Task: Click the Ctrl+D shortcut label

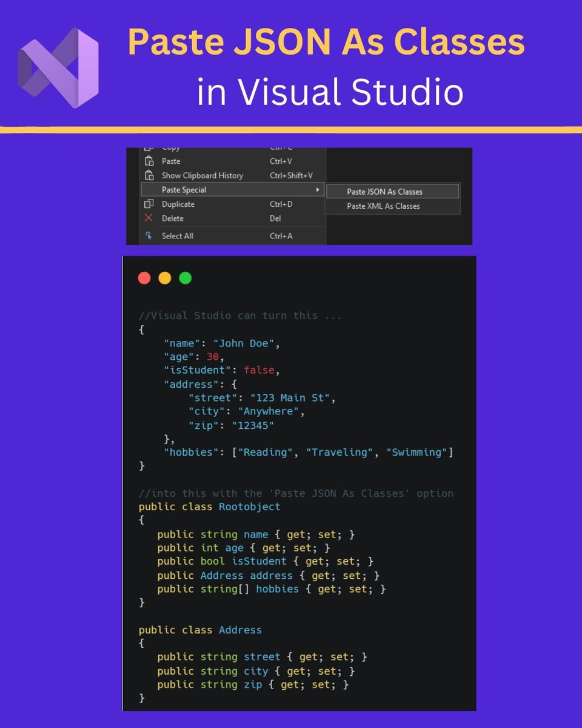Action: 281,204
